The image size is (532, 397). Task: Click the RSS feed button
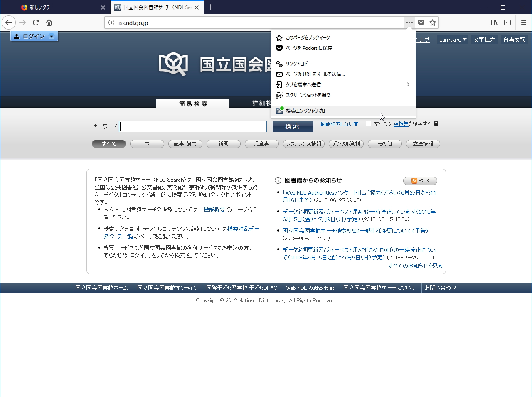tap(420, 181)
